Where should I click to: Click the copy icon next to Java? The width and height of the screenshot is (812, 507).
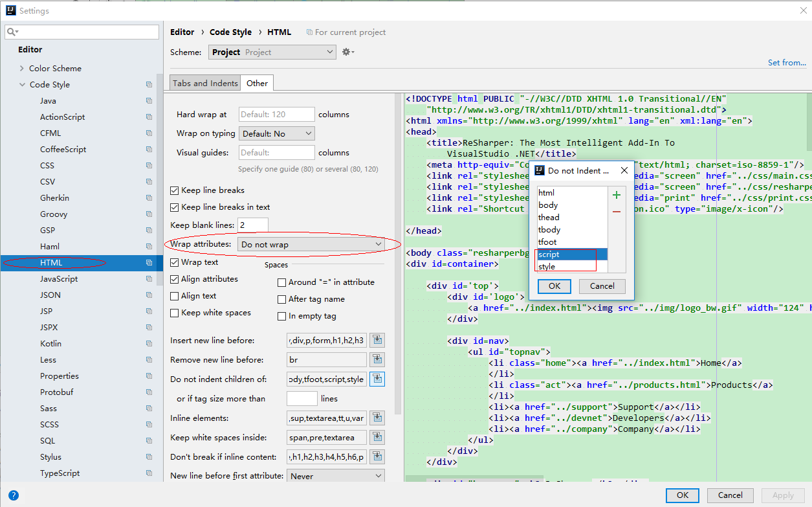point(149,101)
